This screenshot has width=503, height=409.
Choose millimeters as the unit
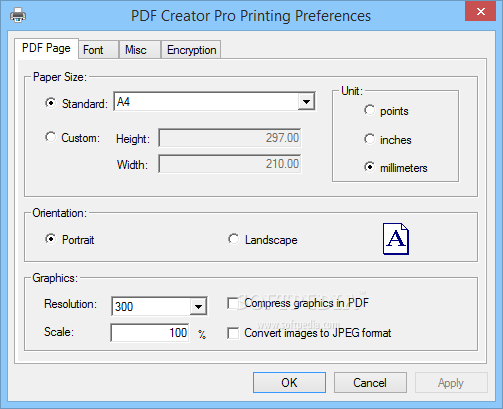click(x=369, y=167)
